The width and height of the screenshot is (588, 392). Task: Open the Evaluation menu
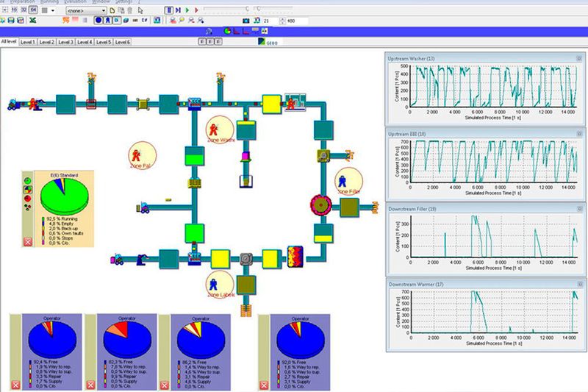click(75, 1)
